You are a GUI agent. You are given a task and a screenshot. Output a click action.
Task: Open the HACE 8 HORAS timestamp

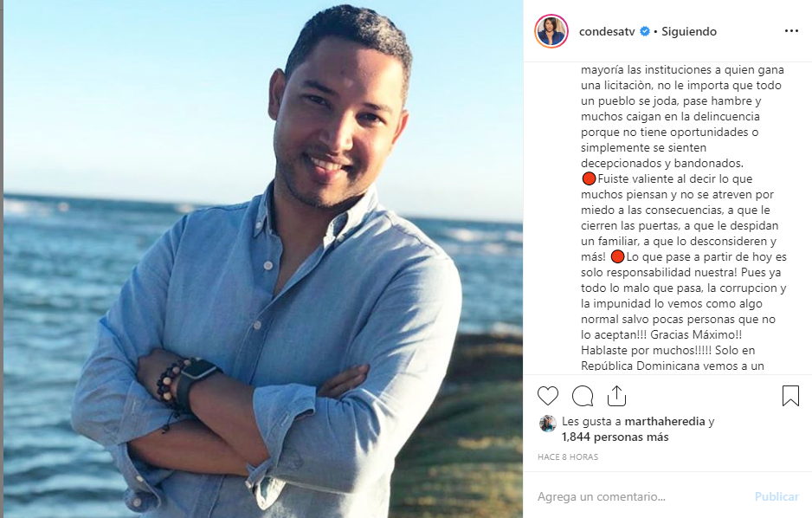(568, 456)
